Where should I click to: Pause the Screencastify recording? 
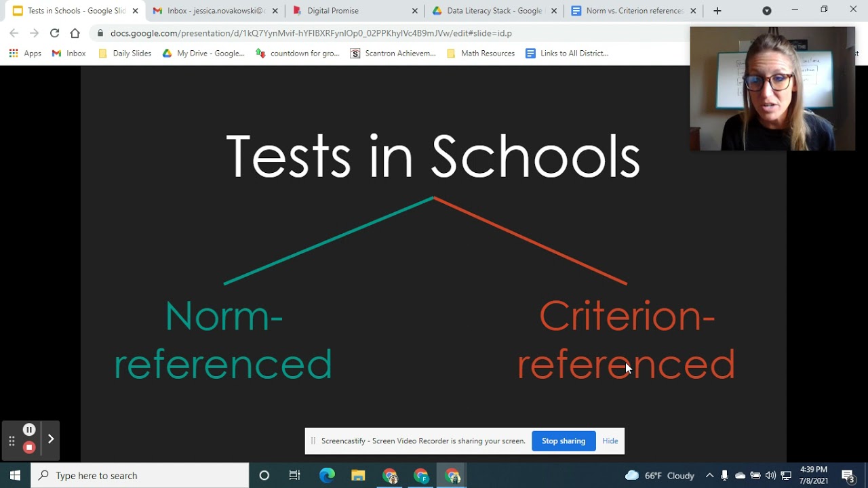pos(29,430)
